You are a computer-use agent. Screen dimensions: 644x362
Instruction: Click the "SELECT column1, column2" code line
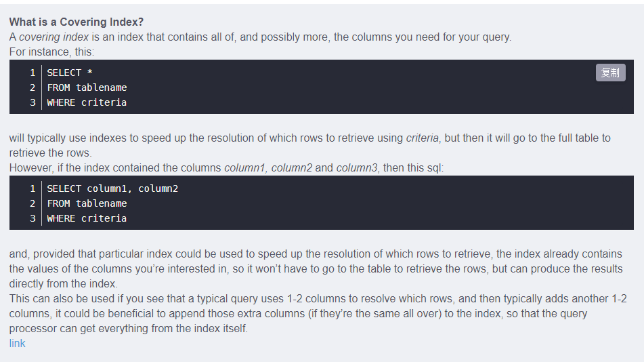click(112, 189)
